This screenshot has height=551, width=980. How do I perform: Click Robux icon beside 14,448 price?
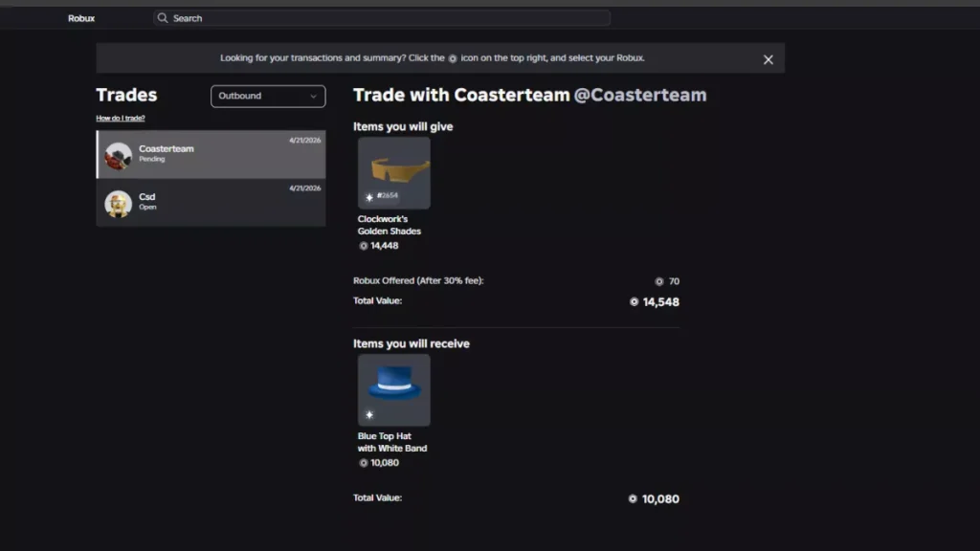point(363,246)
